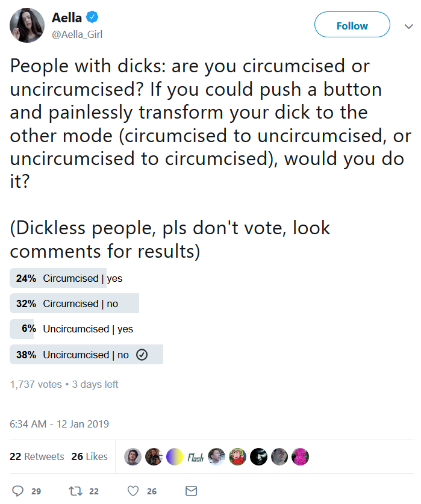Image resolution: width=421 pixels, height=504 pixels.
Task: Like the tweet using the heart icon
Action: pos(132,491)
